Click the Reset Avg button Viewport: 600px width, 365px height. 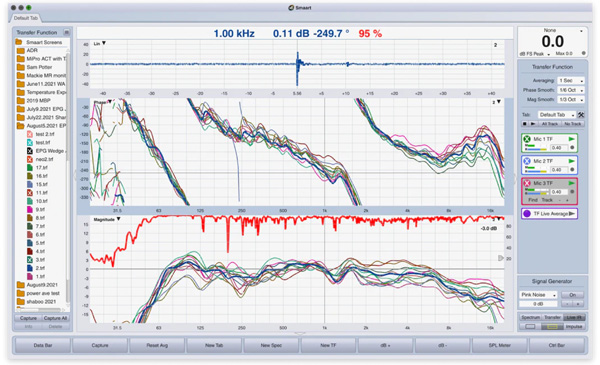[x=157, y=345]
